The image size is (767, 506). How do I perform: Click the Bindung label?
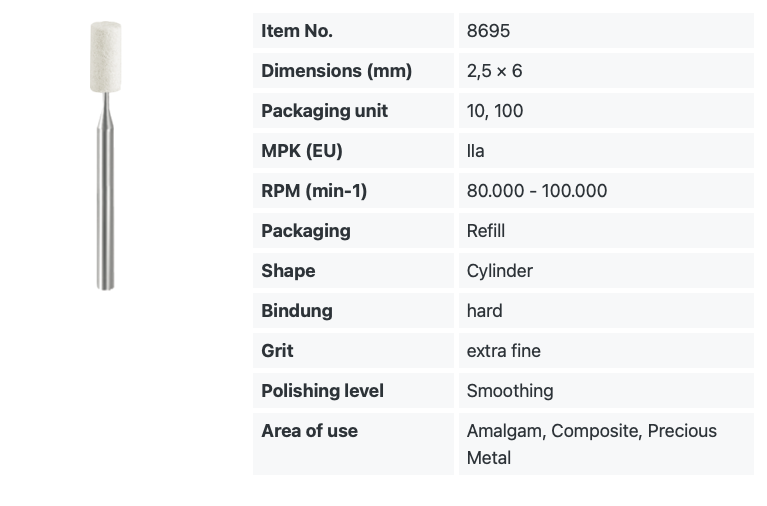tap(297, 311)
